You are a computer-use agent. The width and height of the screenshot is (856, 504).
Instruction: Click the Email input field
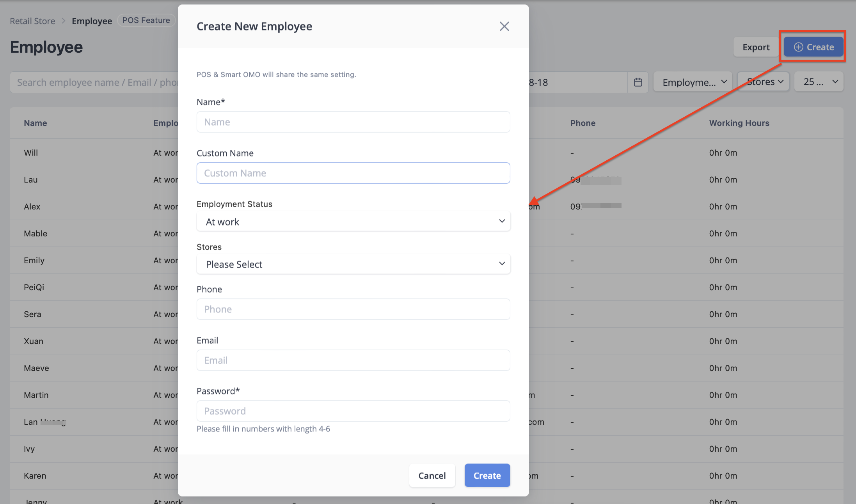(x=353, y=360)
